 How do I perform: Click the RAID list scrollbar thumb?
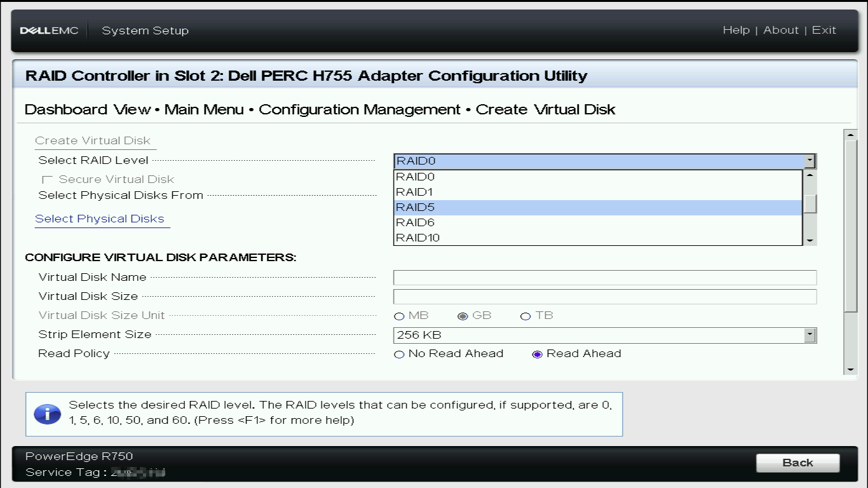(810, 203)
